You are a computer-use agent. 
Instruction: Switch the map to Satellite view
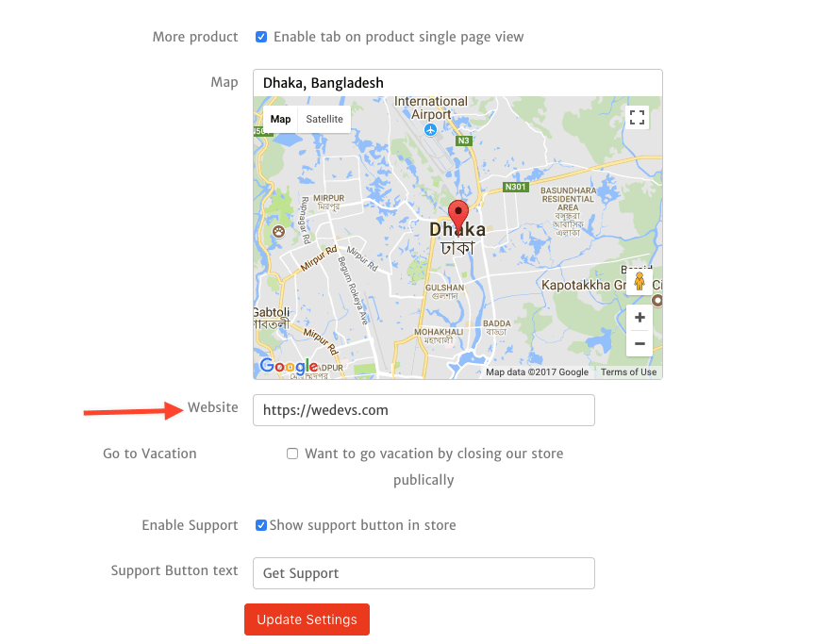tap(324, 119)
